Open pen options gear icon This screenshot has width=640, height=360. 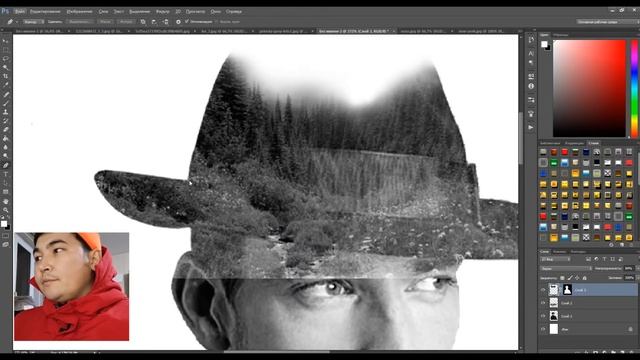click(178, 22)
